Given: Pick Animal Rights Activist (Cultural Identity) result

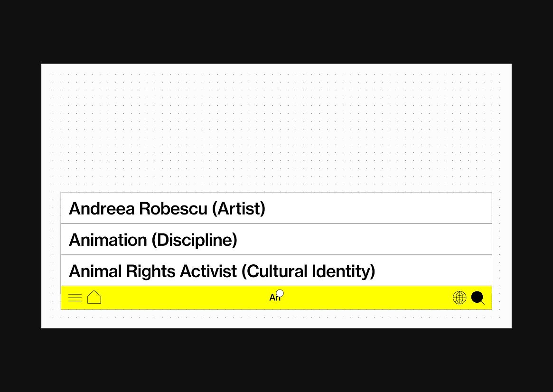Looking at the screenshot, I should [222, 271].
